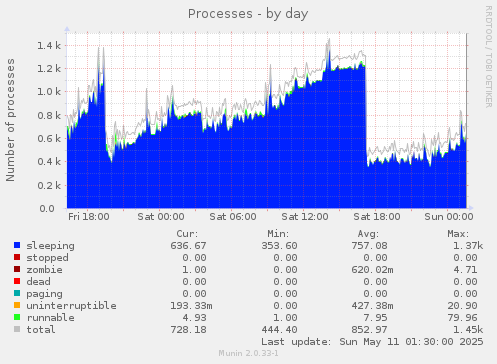Click the 'Cur:' column header
Viewport: 497px width, 364px height.
(187, 234)
